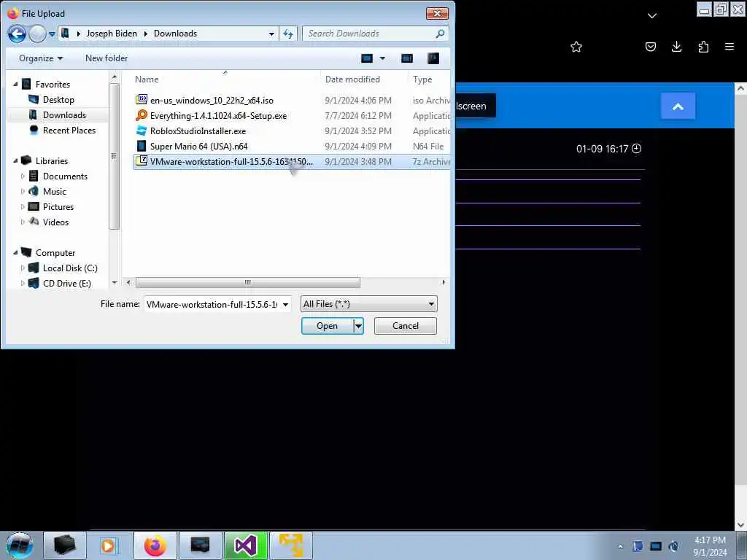Show hidden system tray icons
The height and width of the screenshot is (560, 747).
click(620, 546)
